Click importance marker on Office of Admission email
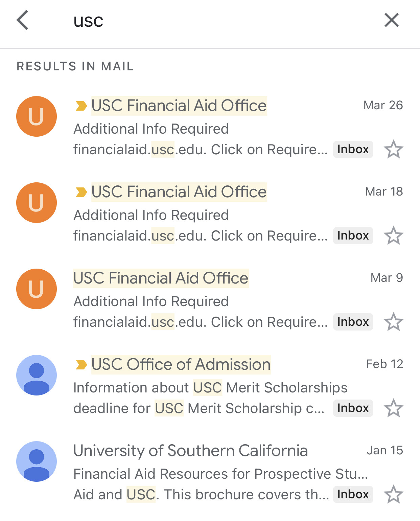420x521 pixels. [x=81, y=365]
